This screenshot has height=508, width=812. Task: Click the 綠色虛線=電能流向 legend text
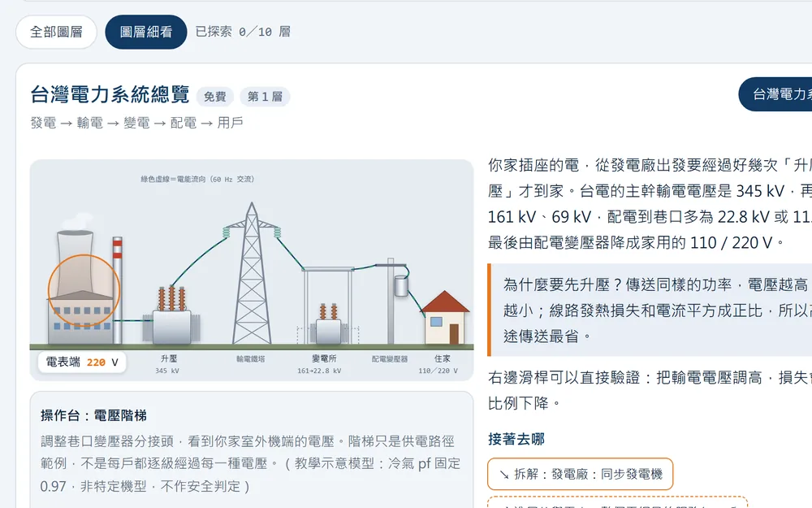pos(197,179)
